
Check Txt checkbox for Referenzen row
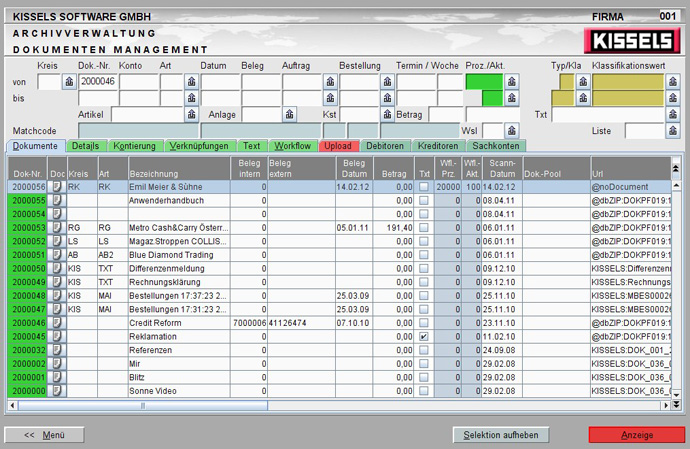click(x=424, y=350)
